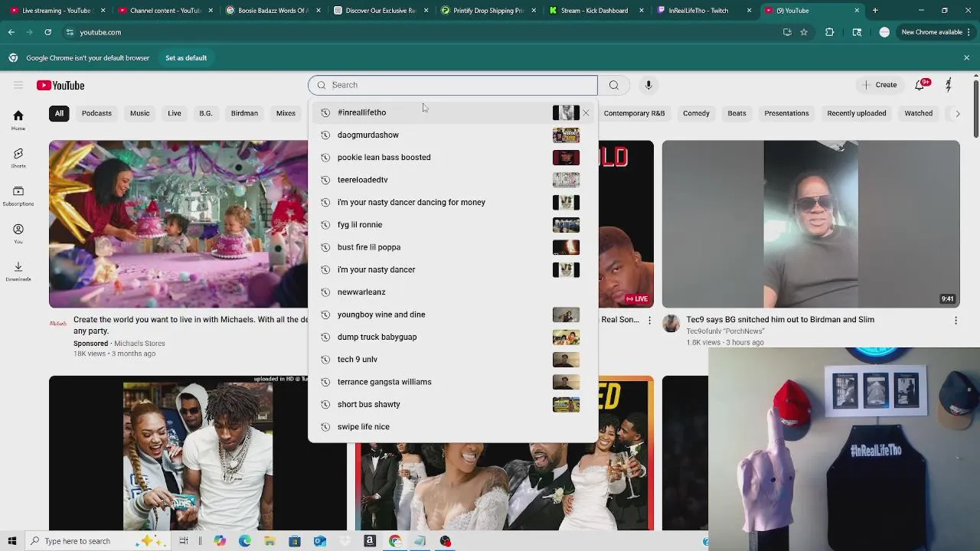Viewport: 980px width, 551px height.
Task: Open Amazon app from taskbar
Action: [370, 541]
